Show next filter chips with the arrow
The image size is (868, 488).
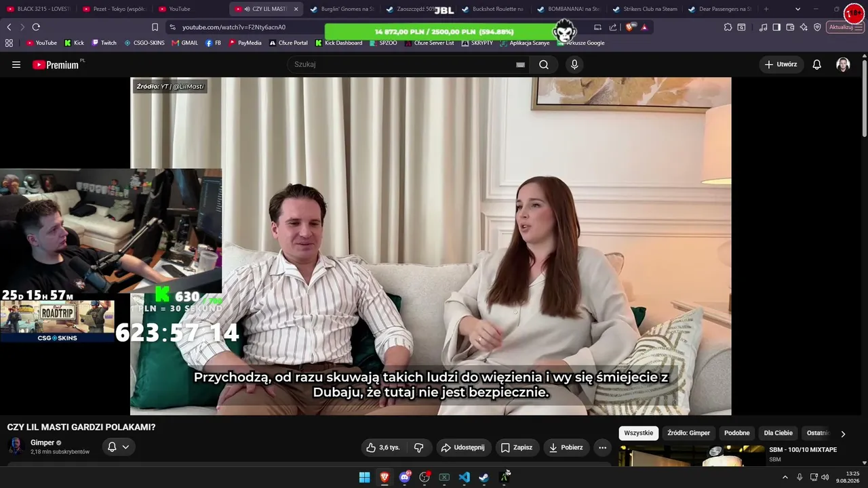[x=843, y=434]
